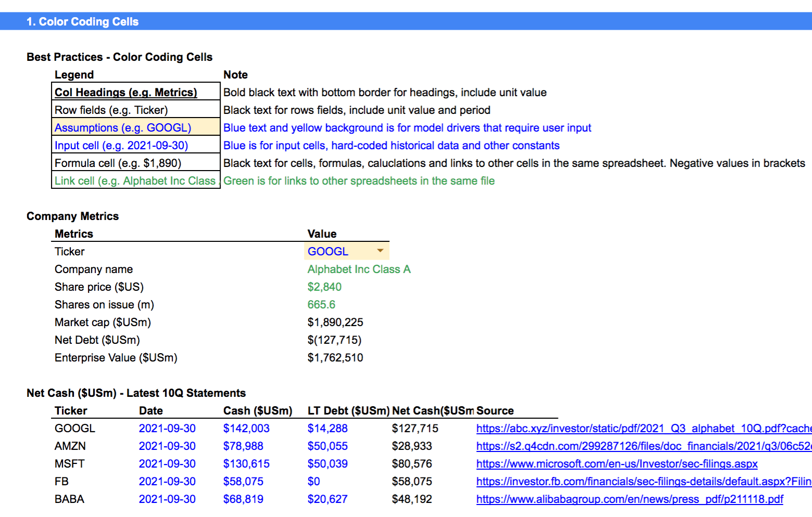
Task: Select the BABA cash value $68,819
Action: point(243,499)
